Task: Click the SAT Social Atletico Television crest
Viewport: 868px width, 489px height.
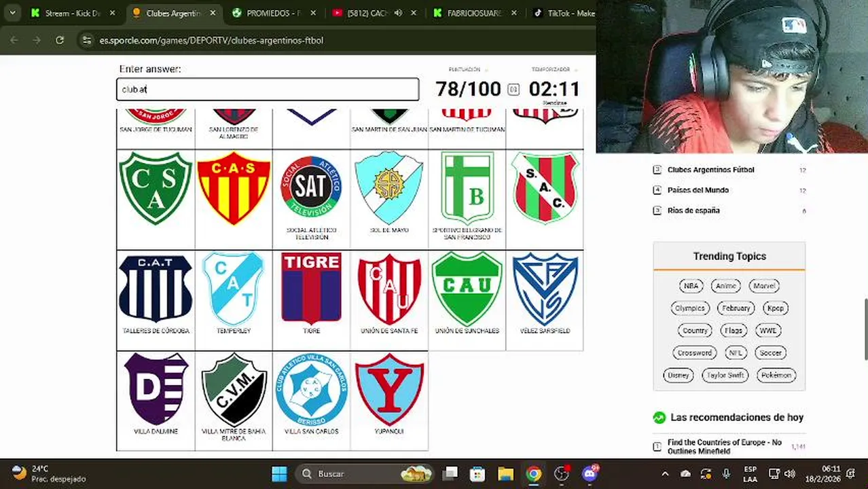Action: [x=311, y=187]
